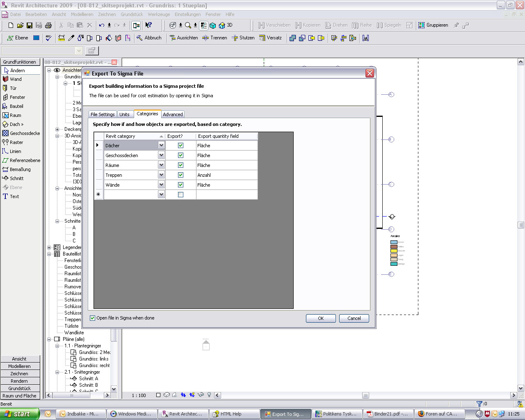Toggle Open file in Sigma when done
This screenshot has width=525, height=420.
[x=92, y=318]
